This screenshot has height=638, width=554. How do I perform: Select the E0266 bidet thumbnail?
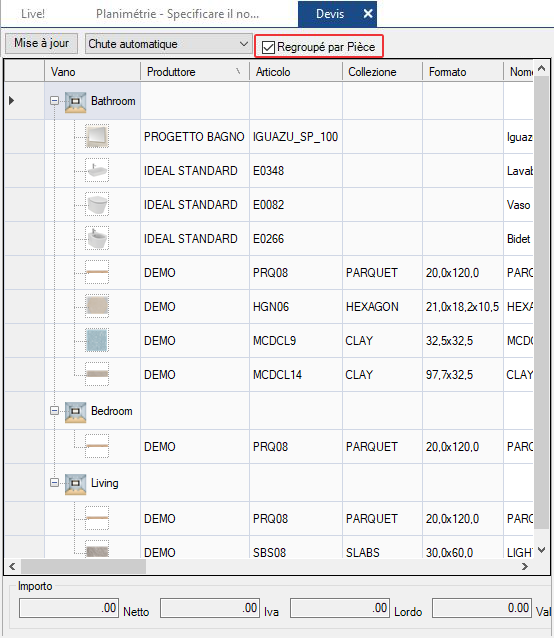tap(97, 238)
